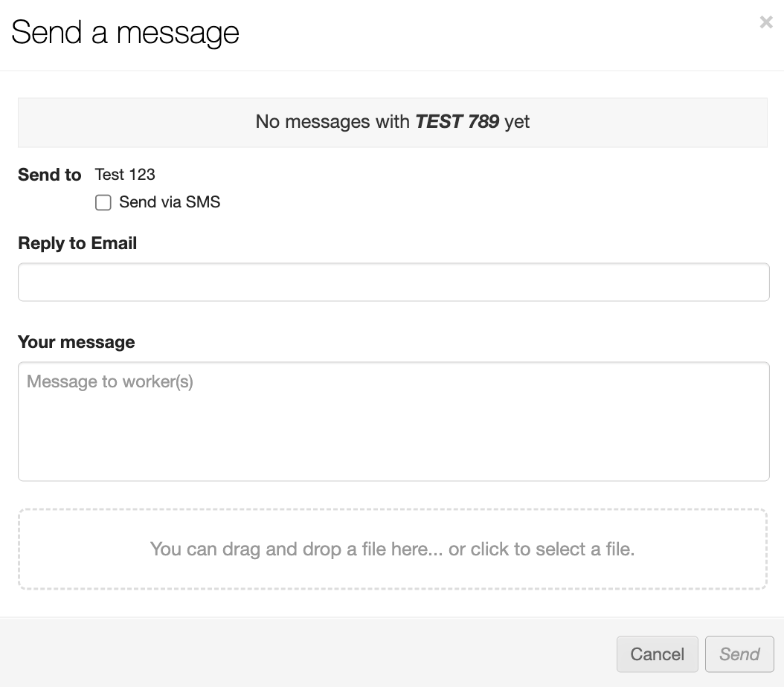Screen dimensions: 784x687
Task: Click the 'click to select a file' text
Action: 550,549
